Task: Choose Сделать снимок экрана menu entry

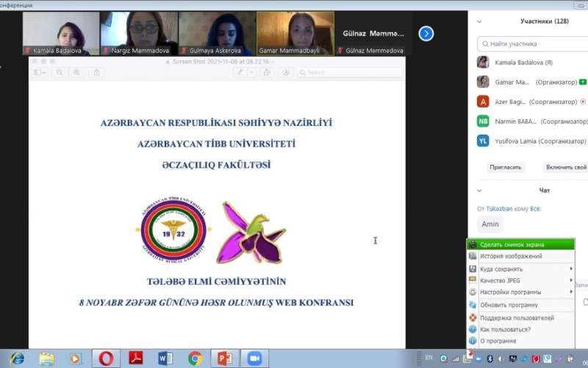Action: point(521,244)
